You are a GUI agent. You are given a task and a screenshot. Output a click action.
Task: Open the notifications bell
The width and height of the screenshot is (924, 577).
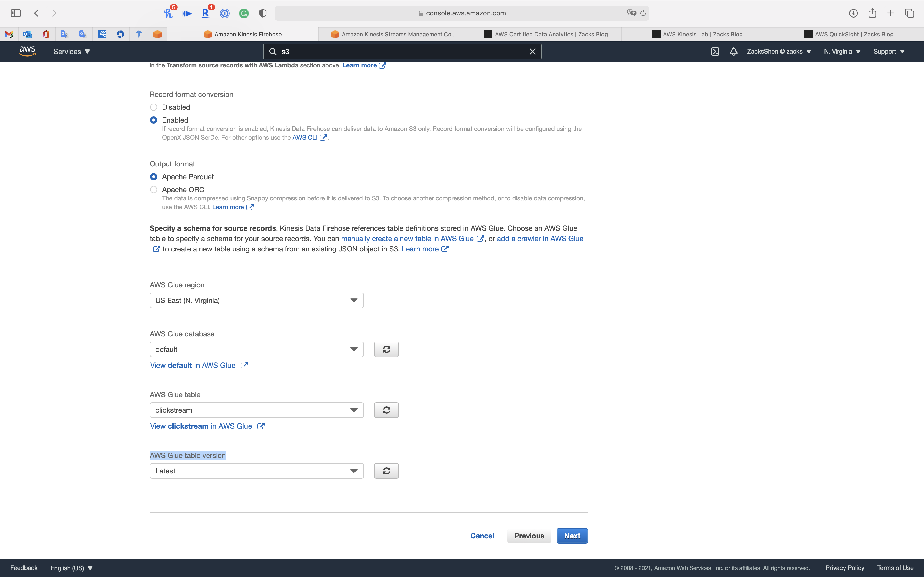733,52
